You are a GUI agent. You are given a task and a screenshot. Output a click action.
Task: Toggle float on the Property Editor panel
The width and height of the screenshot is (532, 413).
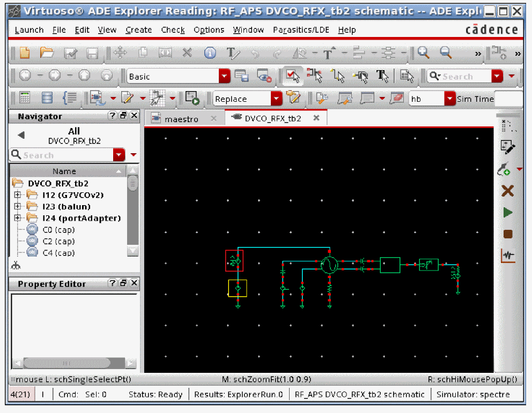[123, 283]
